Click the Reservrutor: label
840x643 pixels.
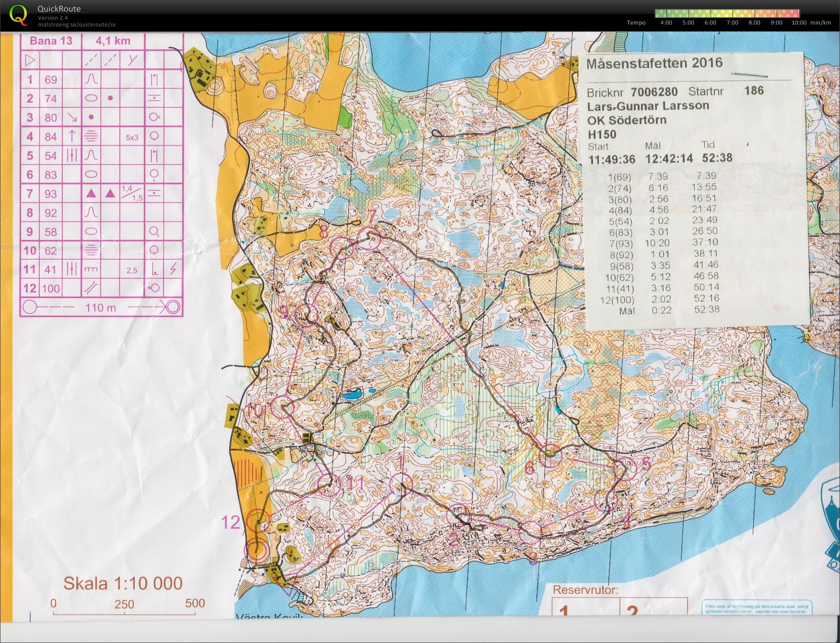point(585,589)
